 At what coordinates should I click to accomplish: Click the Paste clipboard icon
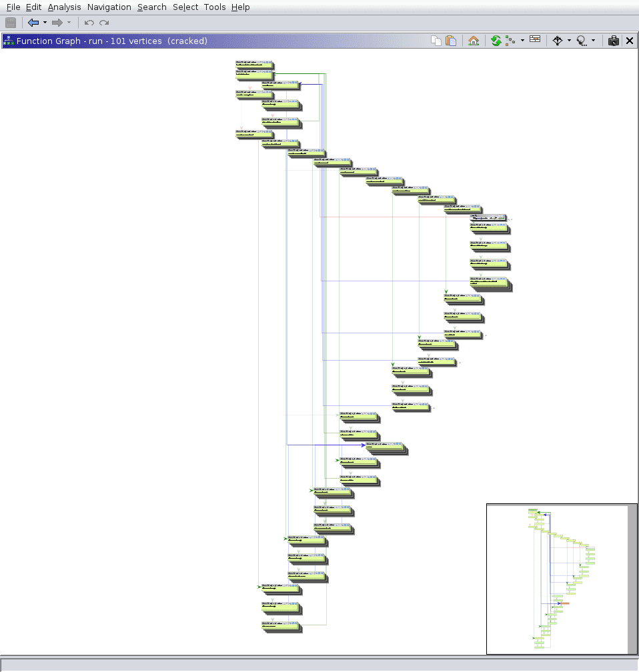pos(452,41)
